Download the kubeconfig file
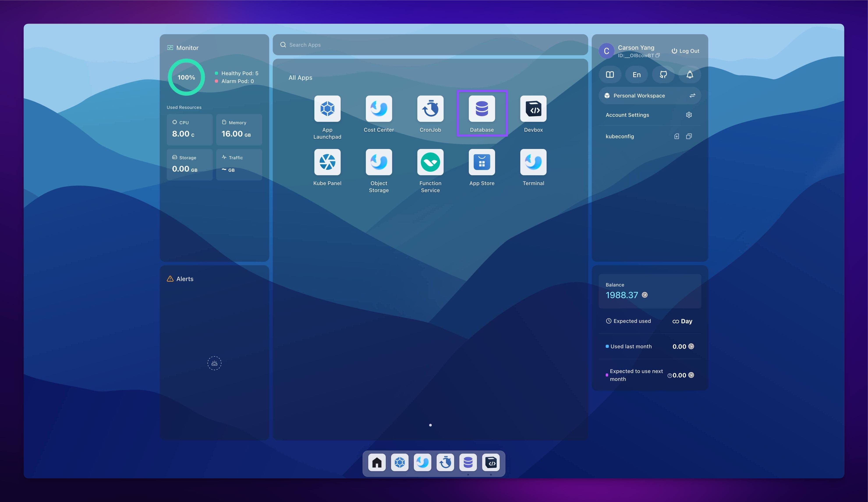 pyautogui.click(x=677, y=136)
